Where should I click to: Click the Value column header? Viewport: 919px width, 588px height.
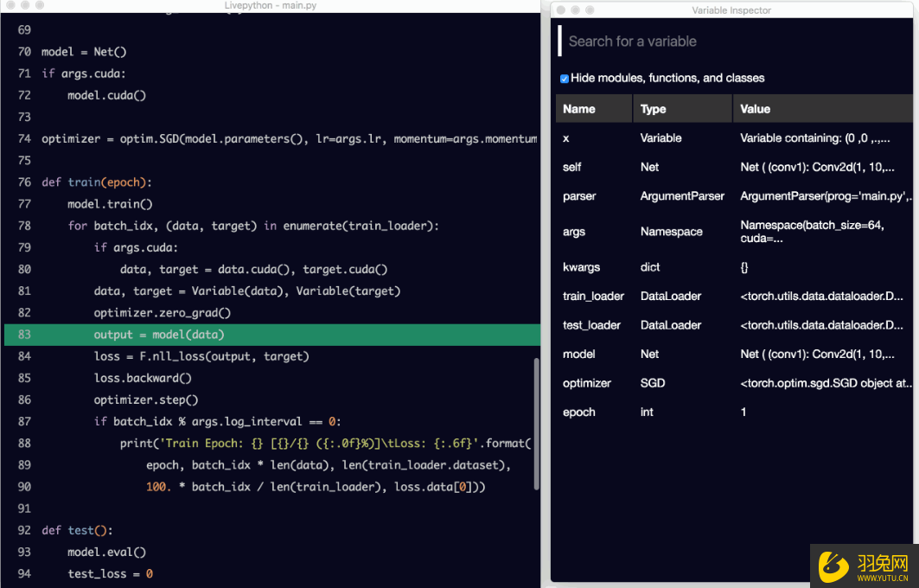[x=755, y=109]
